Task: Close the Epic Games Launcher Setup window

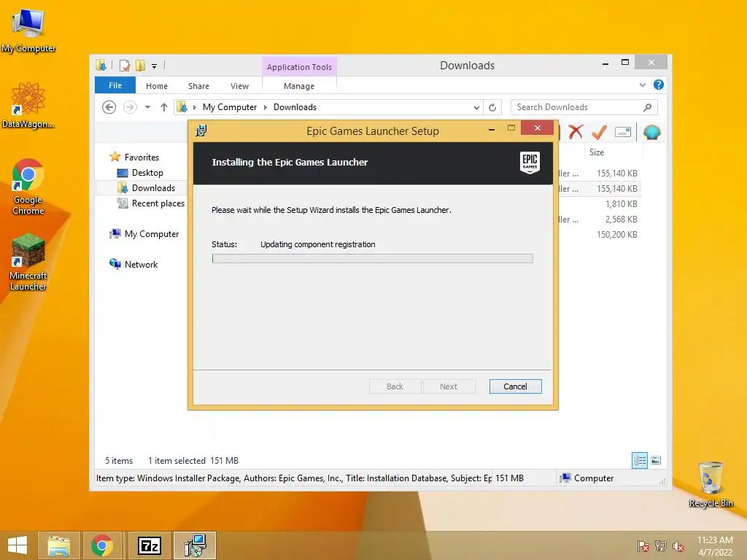Action: tap(538, 128)
